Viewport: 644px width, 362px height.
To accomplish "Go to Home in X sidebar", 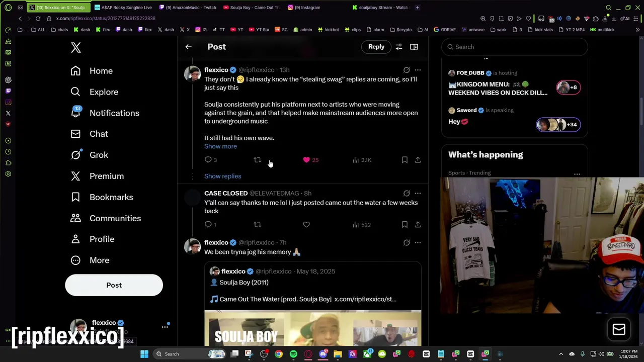I will (92, 71).
